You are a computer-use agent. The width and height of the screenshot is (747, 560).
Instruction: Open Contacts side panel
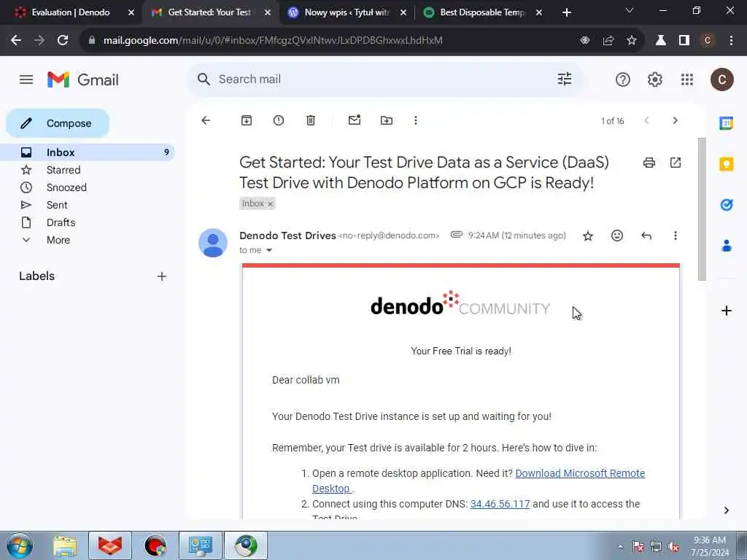pos(726,246)
